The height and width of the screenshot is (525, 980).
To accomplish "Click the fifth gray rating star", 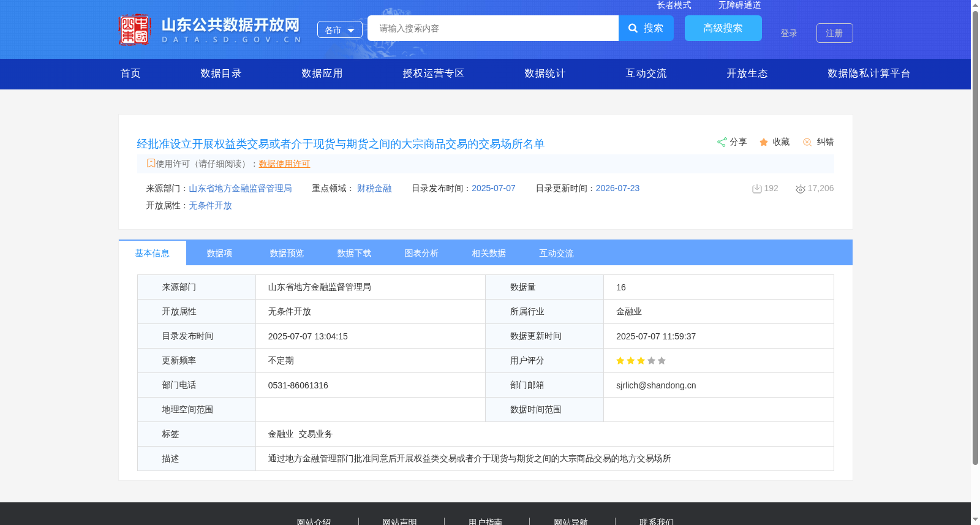I will pos(662,361).
